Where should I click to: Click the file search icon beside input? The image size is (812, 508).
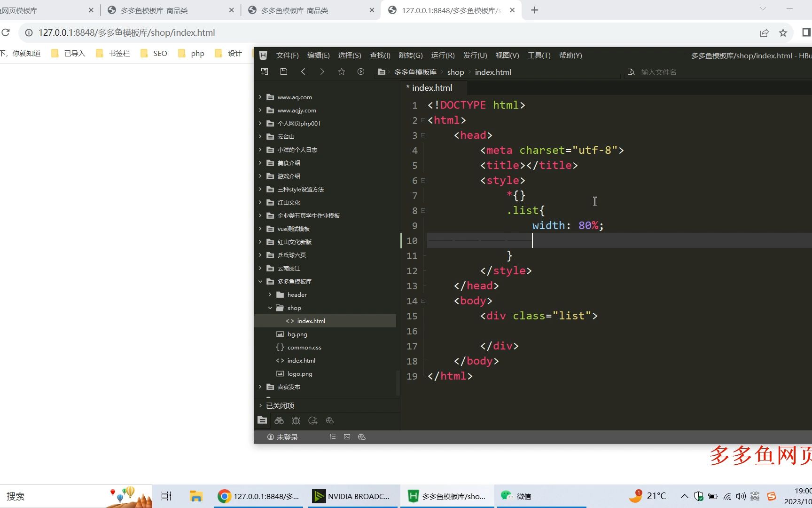631,72
